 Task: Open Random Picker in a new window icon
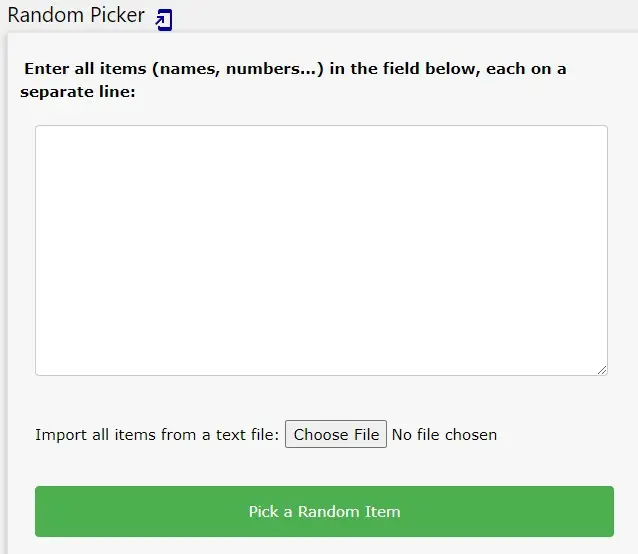[x=164, y=19]
